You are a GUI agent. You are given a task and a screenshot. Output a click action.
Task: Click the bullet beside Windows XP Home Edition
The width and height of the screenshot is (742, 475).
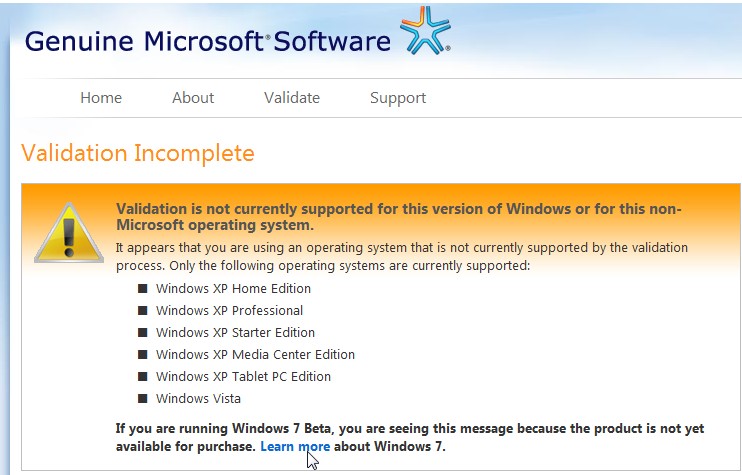[142, 289]
